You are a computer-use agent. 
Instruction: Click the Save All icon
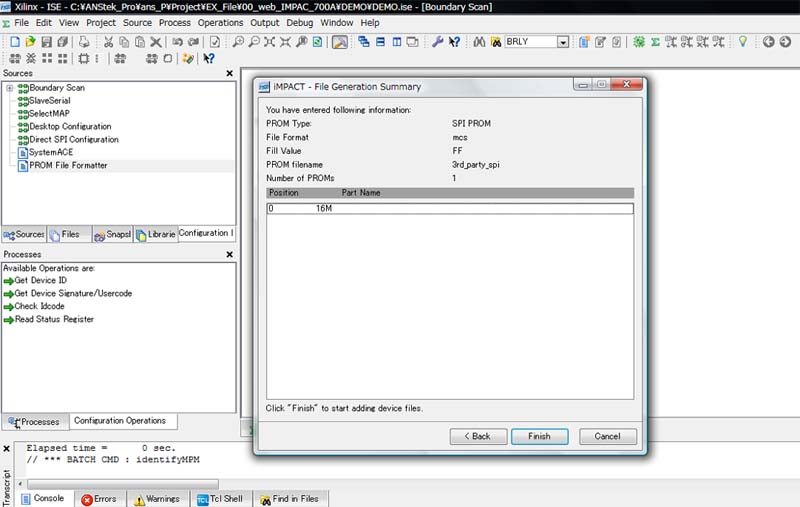point(62,42)
